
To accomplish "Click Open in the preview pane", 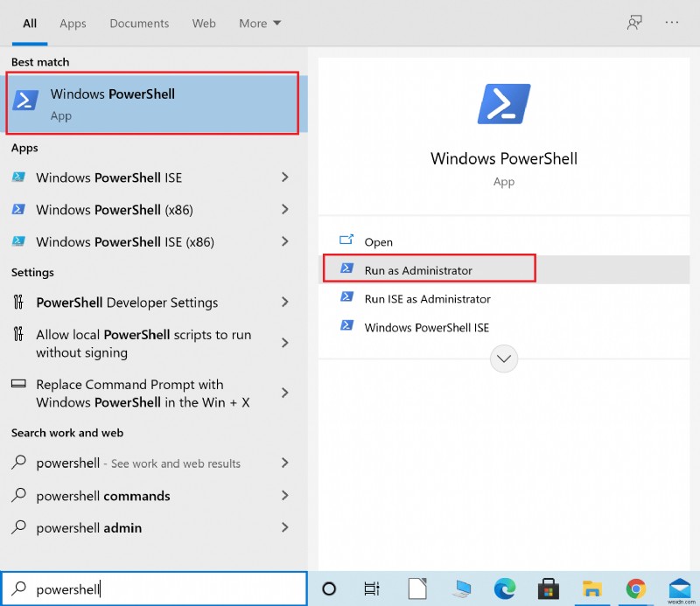I will 379,242.
